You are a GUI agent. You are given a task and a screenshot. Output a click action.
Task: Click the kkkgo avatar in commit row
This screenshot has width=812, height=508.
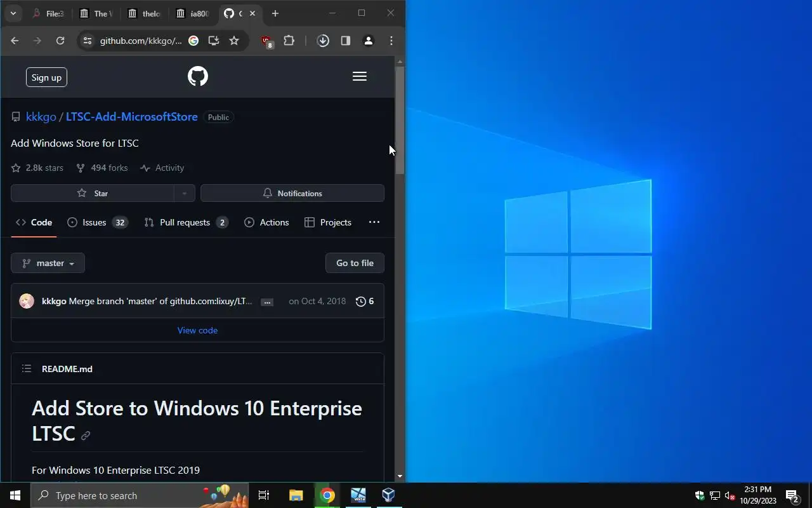[27, 301]
